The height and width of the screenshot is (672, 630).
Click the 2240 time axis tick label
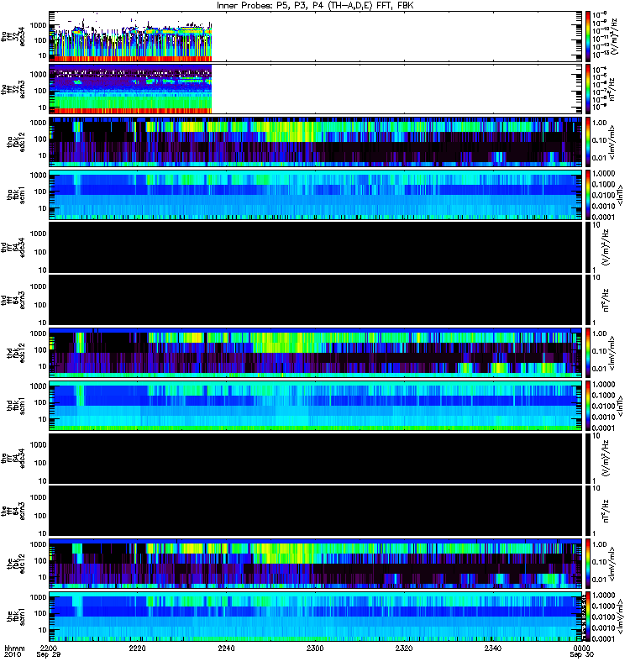(226, 648)
